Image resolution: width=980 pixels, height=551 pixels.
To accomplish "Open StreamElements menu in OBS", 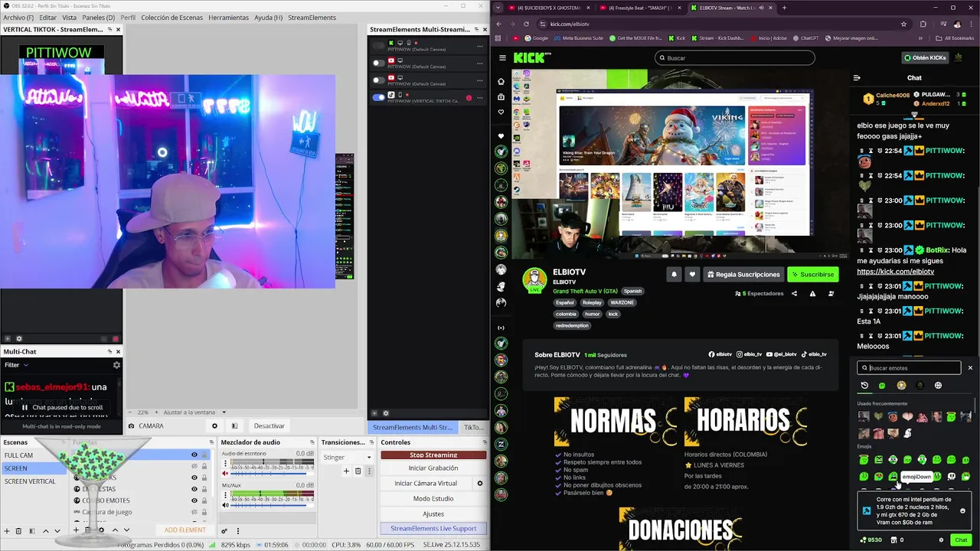I will click(312, 18).
